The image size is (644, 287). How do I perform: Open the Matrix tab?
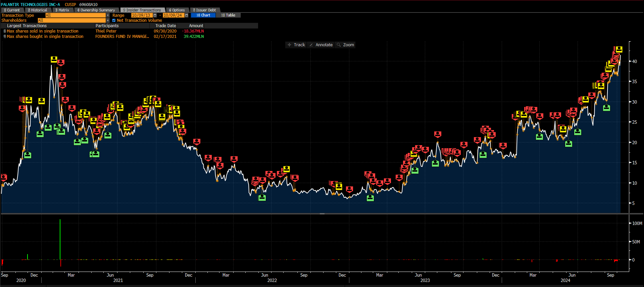click(62, 10)
